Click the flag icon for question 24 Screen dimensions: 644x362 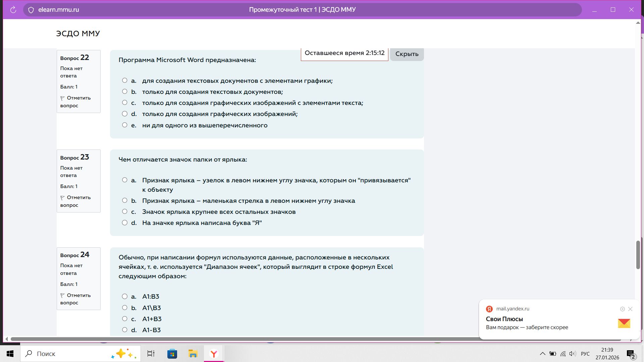coord(62,296)
